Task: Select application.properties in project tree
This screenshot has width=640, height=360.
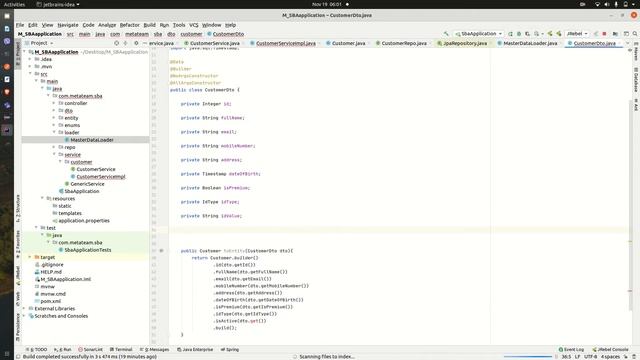Action: tap(84, 220)
